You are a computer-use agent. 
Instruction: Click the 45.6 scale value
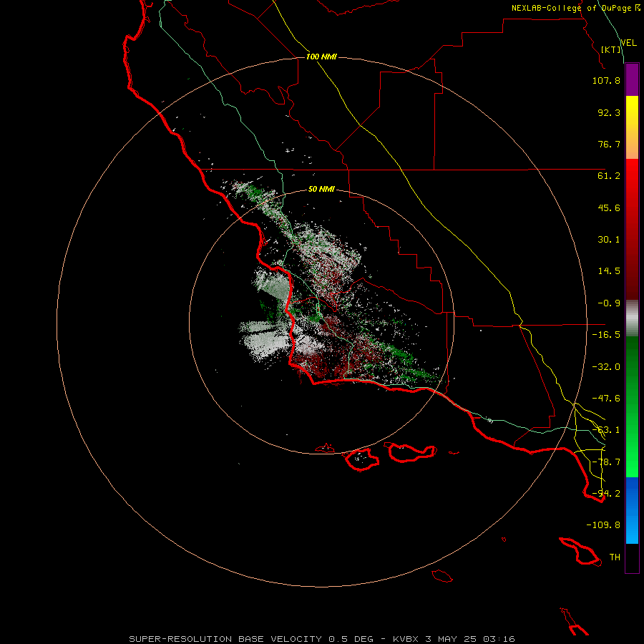pos(609,208)
